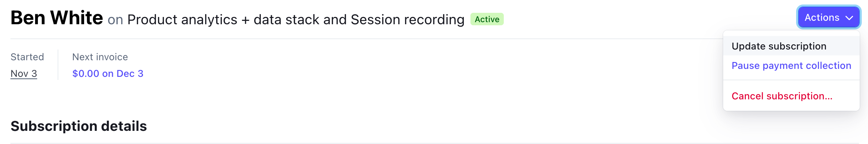
Task: Click the horizontal divider below the title
Action: tap(347, 39)
